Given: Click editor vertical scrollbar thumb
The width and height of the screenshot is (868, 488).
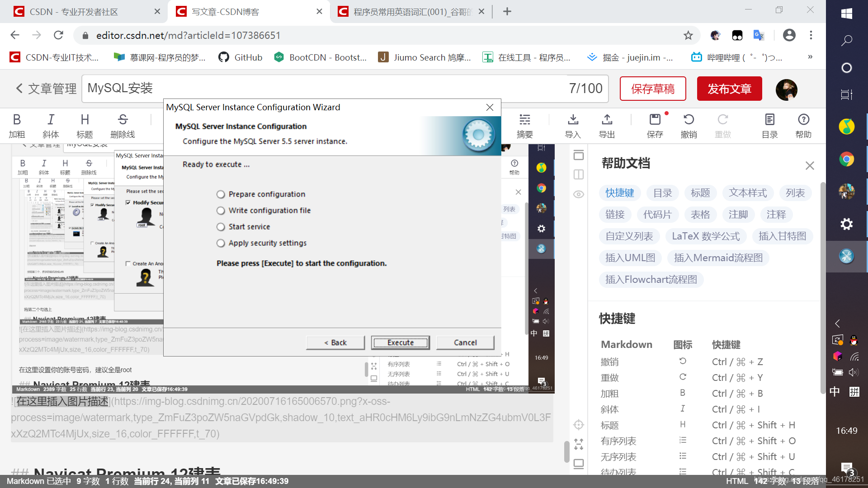Looking at the screenshot, I should [567, 451].
